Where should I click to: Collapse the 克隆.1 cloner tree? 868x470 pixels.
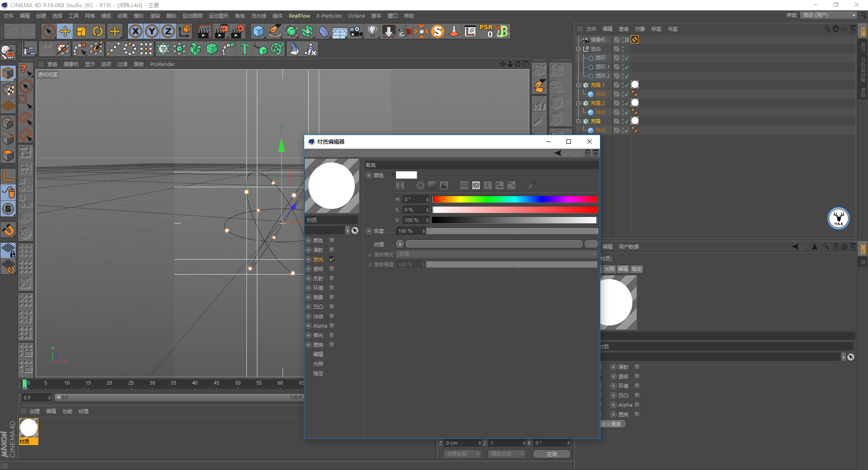[x=579, y=85]
